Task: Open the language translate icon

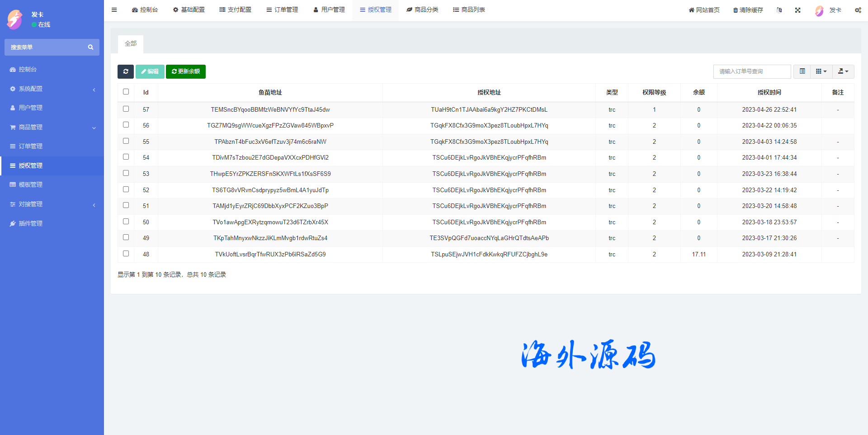Action: click(x=779, y=10)
